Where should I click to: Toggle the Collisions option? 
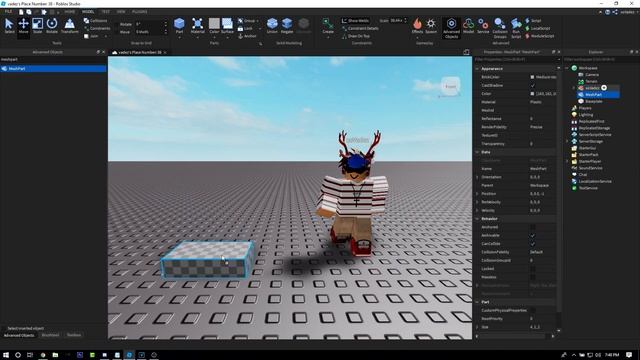point(95,20)
